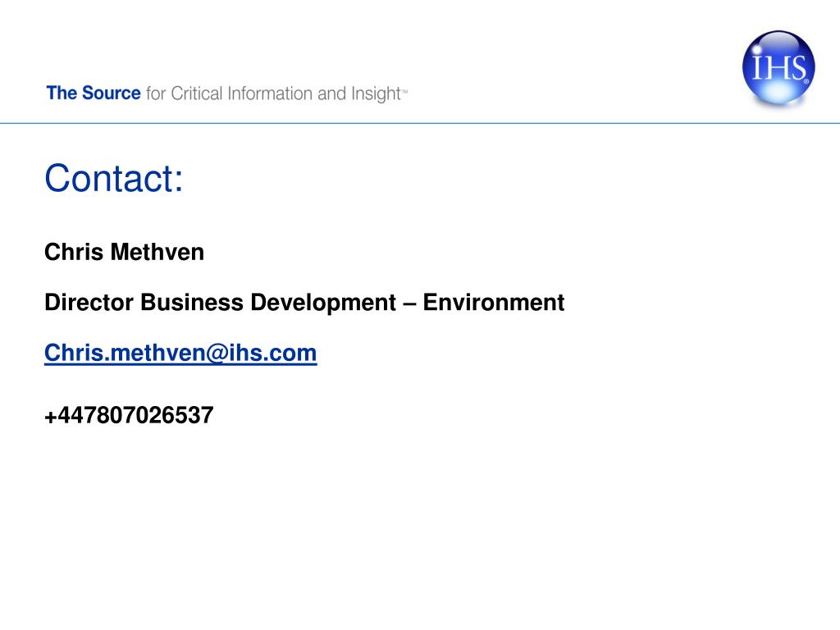Click the word Information in the tagline

(270, 94)
